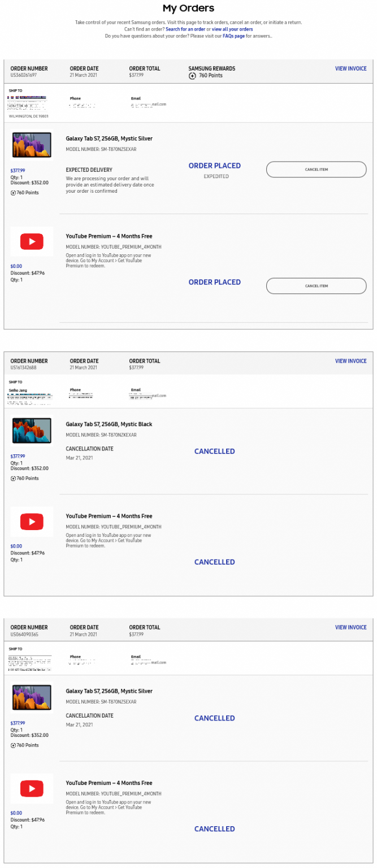Click YouTube Premium title in order US064090365
Image resolution: width=377 pixels, height=868 pixels.
(x=109, y=783)
